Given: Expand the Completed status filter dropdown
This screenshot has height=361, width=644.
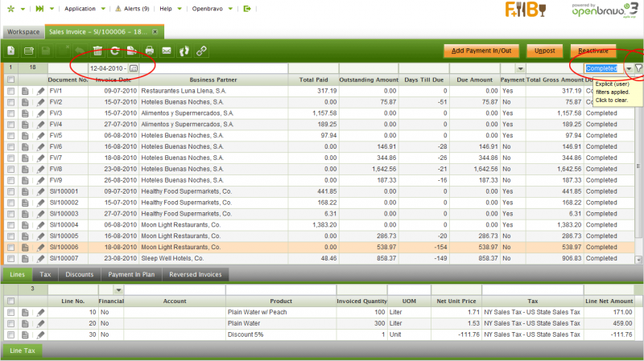Looking at the screenshot, I should pos(628,69).
